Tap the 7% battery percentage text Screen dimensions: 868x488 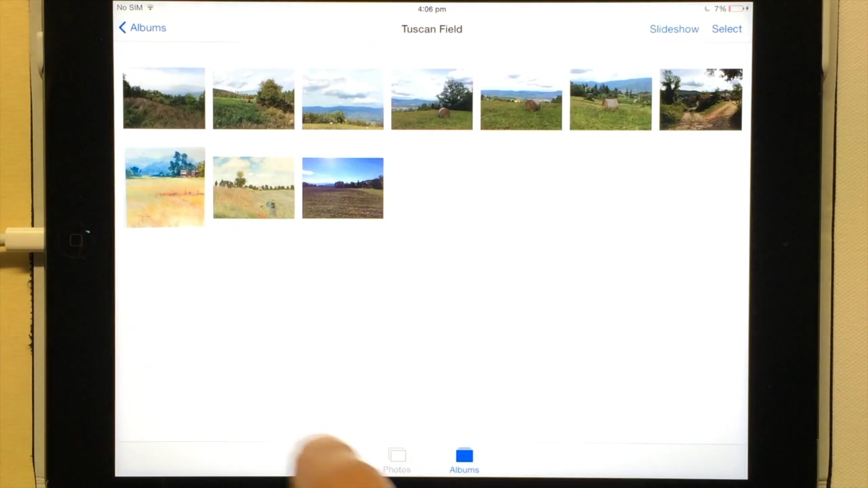click(720, 9)
